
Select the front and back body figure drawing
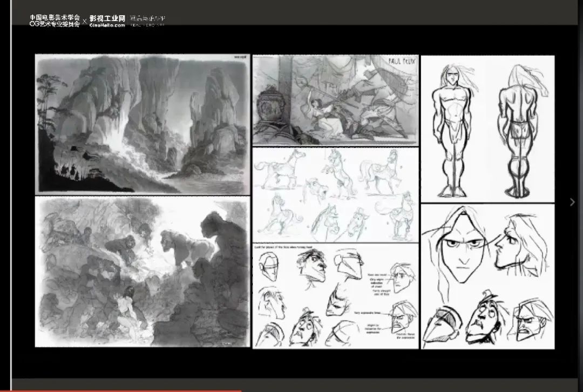click(488, 129)
